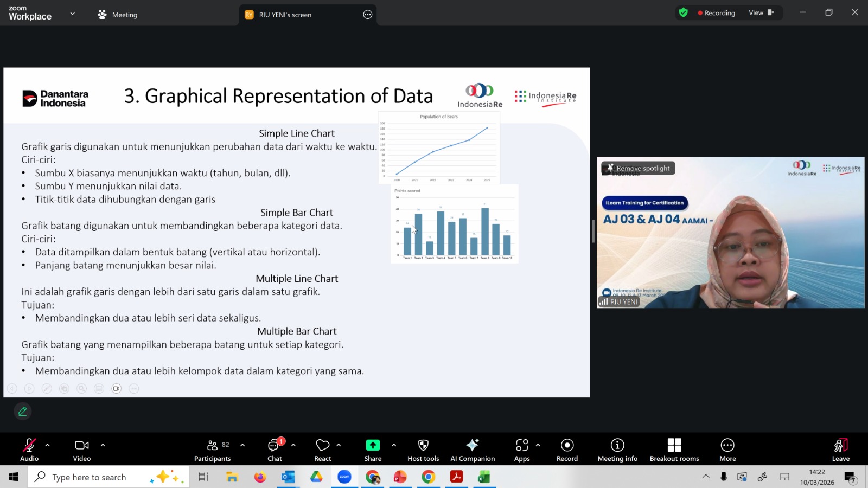The image size is (868, 488).
Task: Open the Participants panel
Action: 212,450
